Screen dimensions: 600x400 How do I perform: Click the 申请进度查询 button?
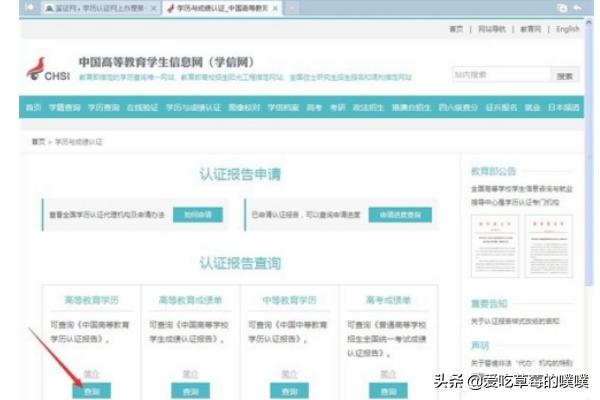(x=400, y=215)
